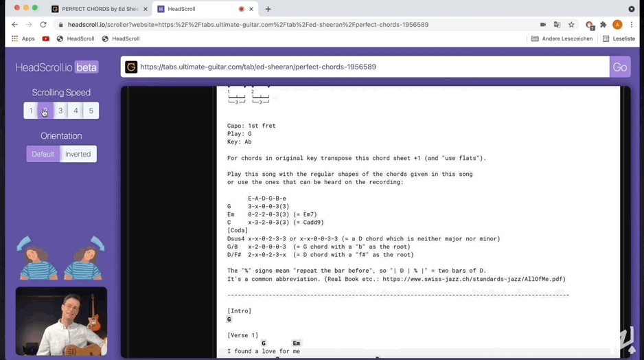The height and width of the screenshot is (360, 644).
Task: Open second HeadScroll bookmark
Action: [x=121, y=38]
